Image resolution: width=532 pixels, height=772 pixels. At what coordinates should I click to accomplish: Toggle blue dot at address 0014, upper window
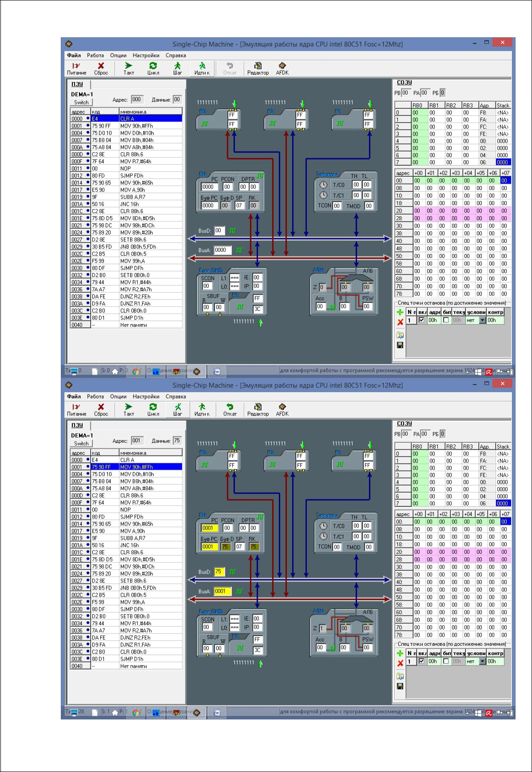[x=88, y=183]
